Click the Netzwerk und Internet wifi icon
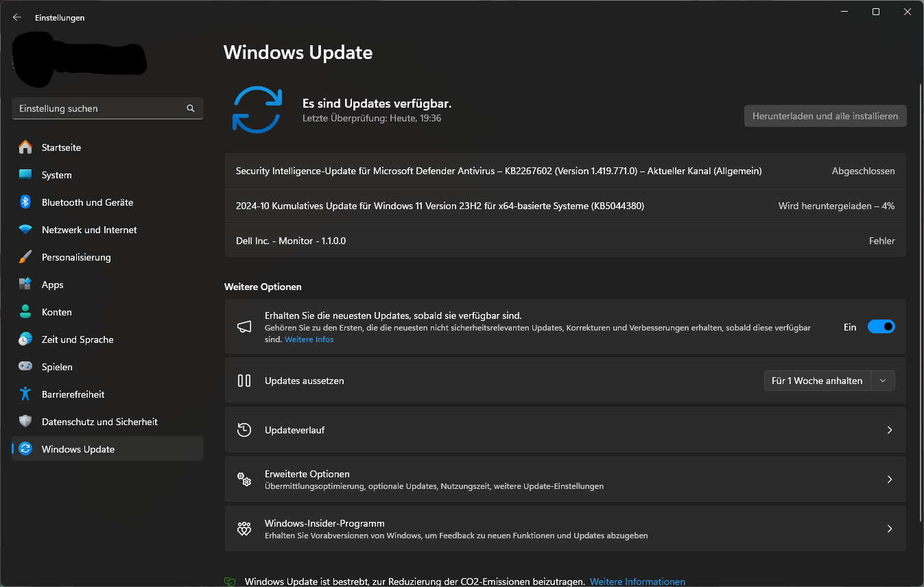The image size is (924, 587). [x=25, y=230]
